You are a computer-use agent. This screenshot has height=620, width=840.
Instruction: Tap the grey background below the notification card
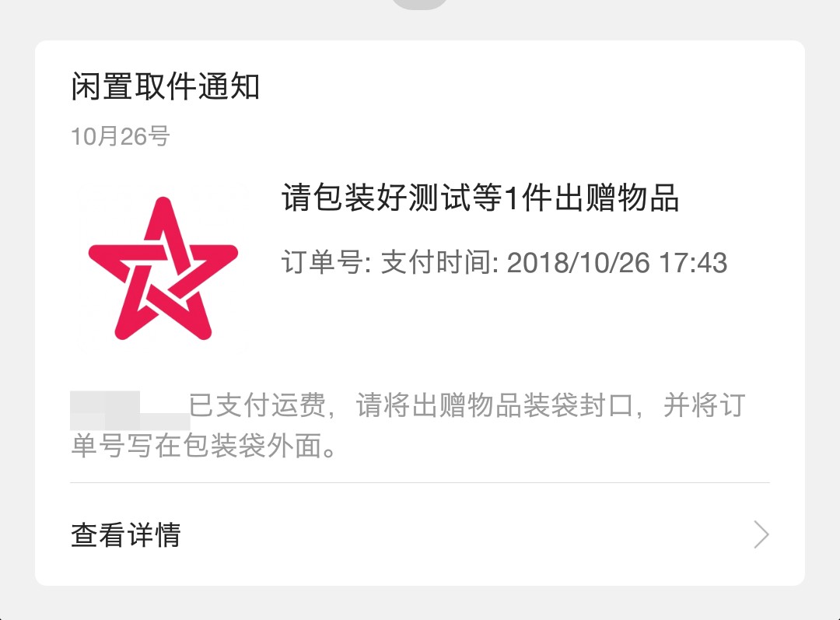point(420,604)
